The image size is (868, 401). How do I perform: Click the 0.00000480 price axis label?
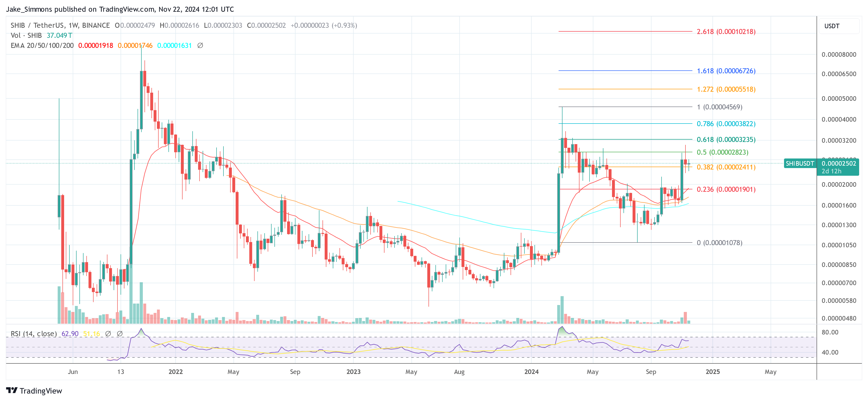click(x=839, y=318)
